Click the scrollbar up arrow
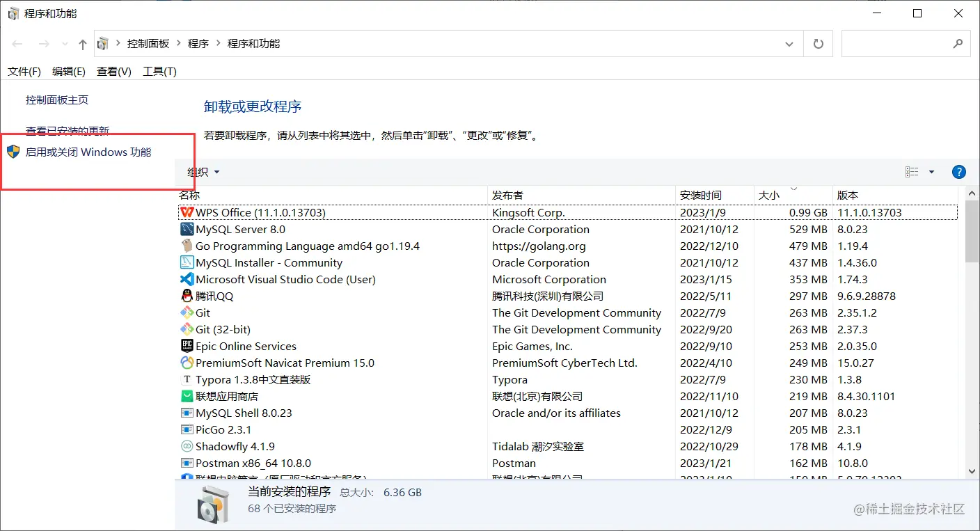980x531 pixels. coord(972,194)
